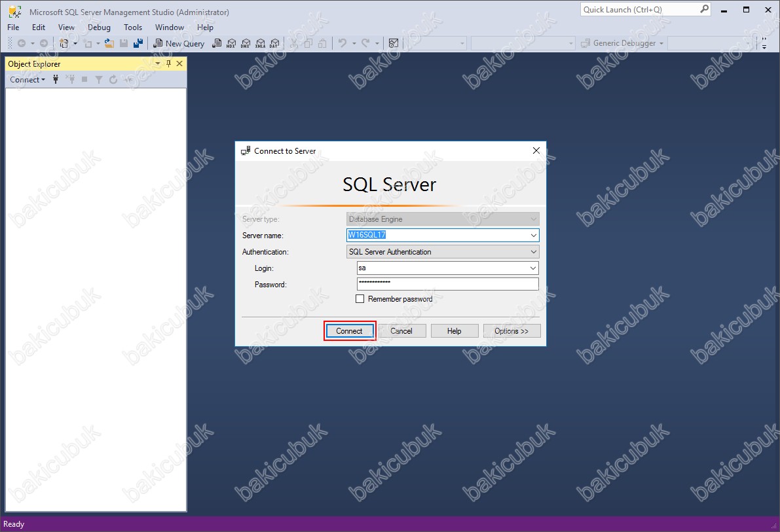Close the Connect to Server dialog
Screen dimensions: 780x532
536,151
